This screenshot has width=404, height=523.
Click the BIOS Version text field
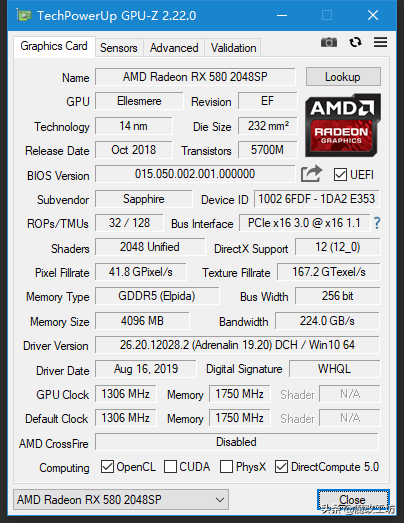[x=195, y=174]
